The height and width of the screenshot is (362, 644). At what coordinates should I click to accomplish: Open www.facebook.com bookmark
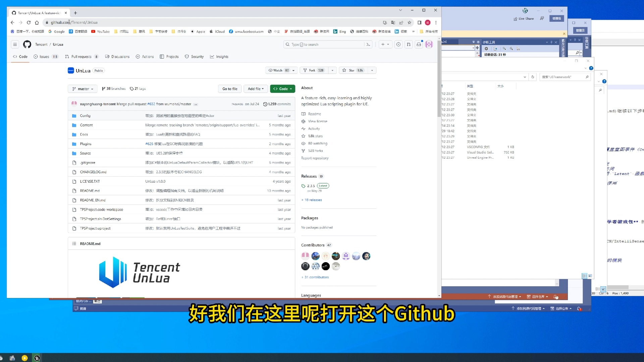pyautogui.click(x=246, y=32)
